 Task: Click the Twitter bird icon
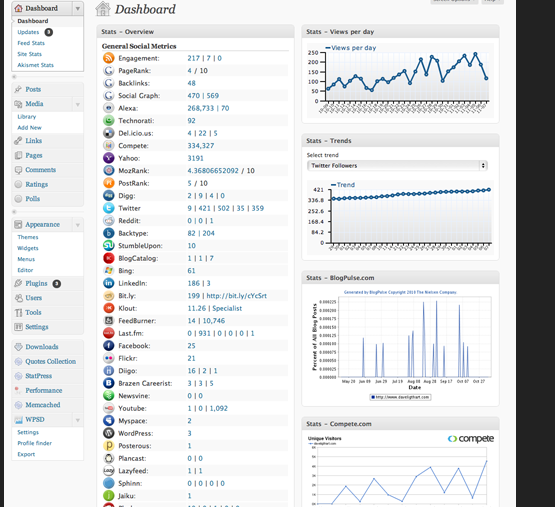[109, 208]
